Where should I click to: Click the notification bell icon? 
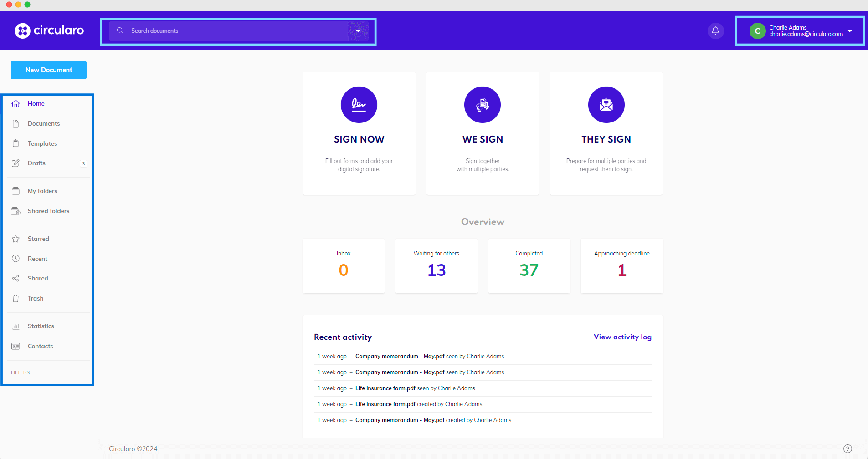tap(715, 31)
